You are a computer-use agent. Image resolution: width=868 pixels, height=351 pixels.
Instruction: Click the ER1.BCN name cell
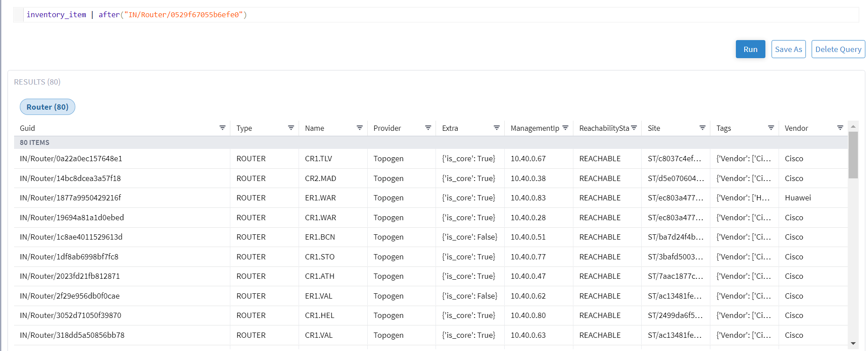coord(320,237)
